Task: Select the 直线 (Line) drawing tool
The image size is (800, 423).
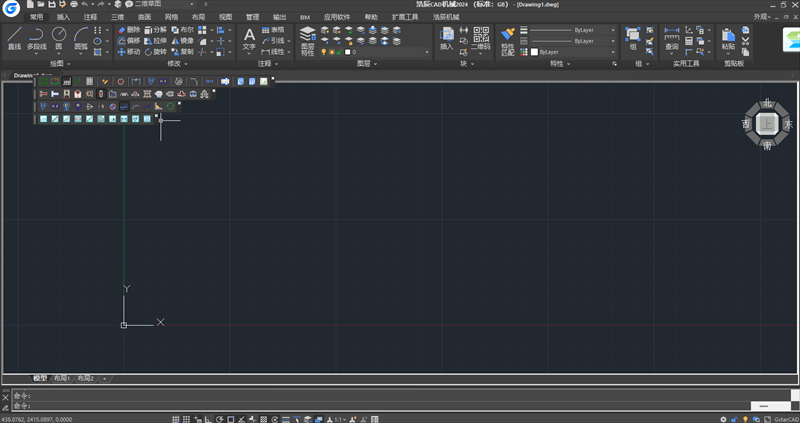Action: [x=14, y=37]
